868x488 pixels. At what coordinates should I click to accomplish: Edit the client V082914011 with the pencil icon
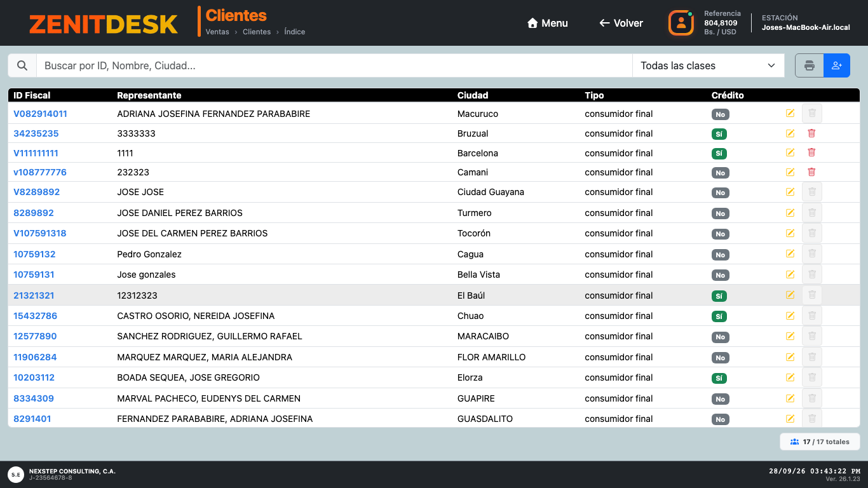[x=790, y=114]
